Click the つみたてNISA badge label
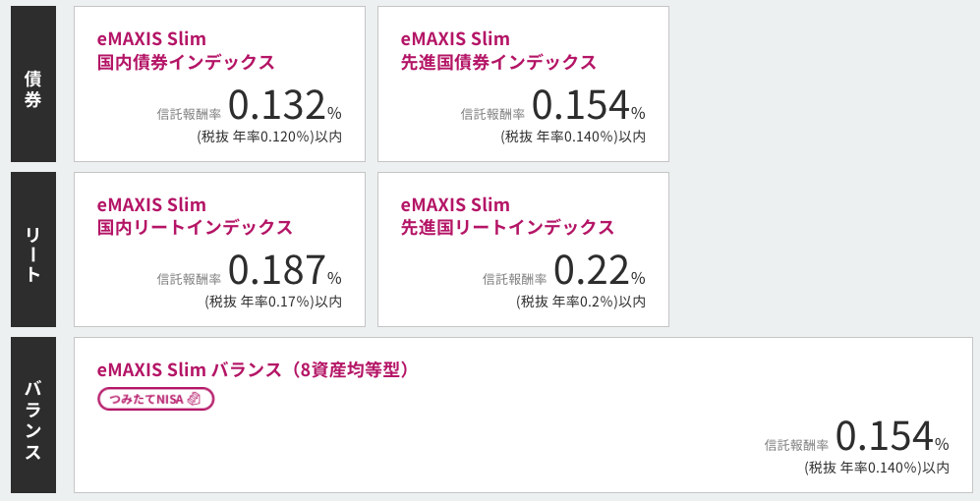 (x=148, y=399)
